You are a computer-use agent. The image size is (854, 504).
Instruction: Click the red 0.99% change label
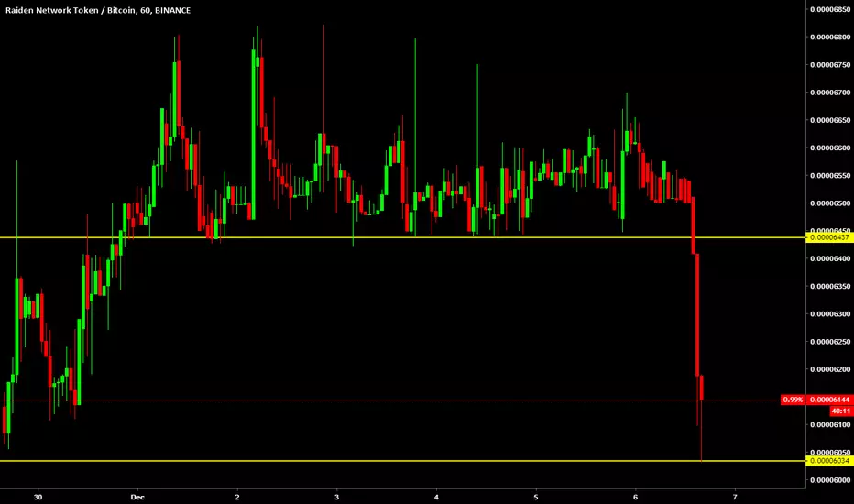793,400
